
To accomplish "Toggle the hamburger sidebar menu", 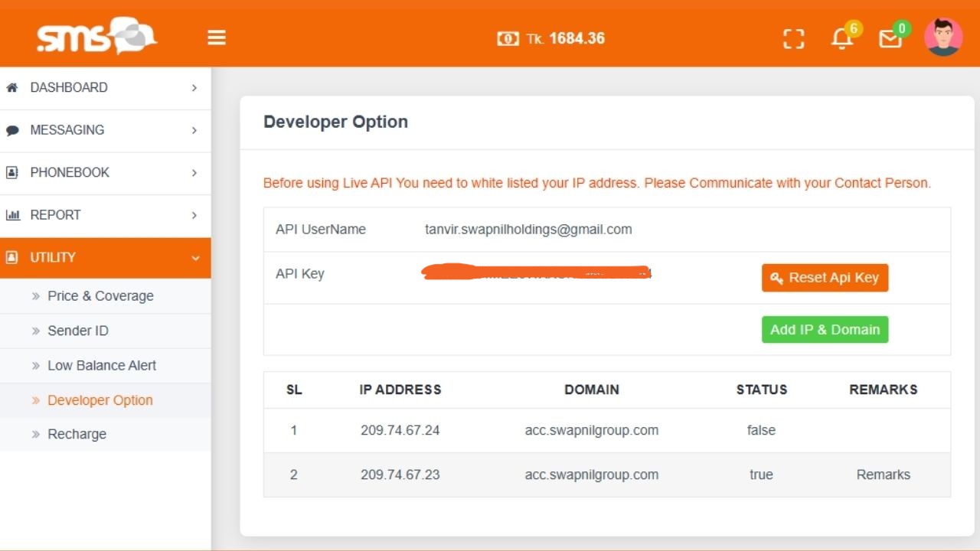I will tap(217, 37).
